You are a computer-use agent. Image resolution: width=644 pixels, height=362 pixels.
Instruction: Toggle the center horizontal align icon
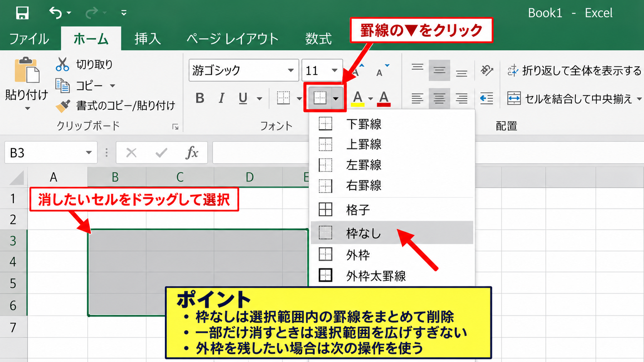click(439, 98)
